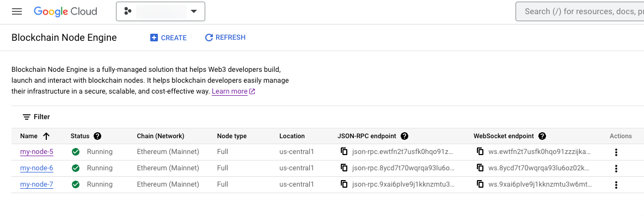Screen dimensions: 644x216
Task: Click the CREATE button
Action: tap(168, 38)
